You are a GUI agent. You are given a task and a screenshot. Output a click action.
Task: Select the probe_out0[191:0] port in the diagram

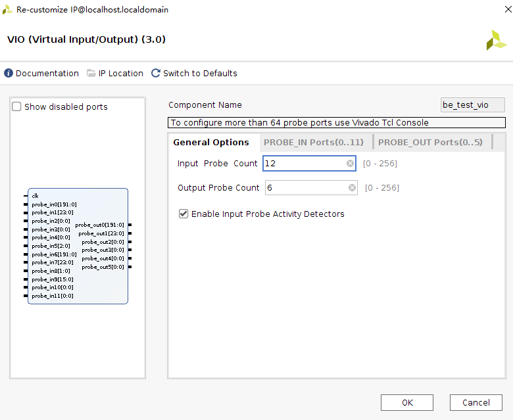[100, 225]
